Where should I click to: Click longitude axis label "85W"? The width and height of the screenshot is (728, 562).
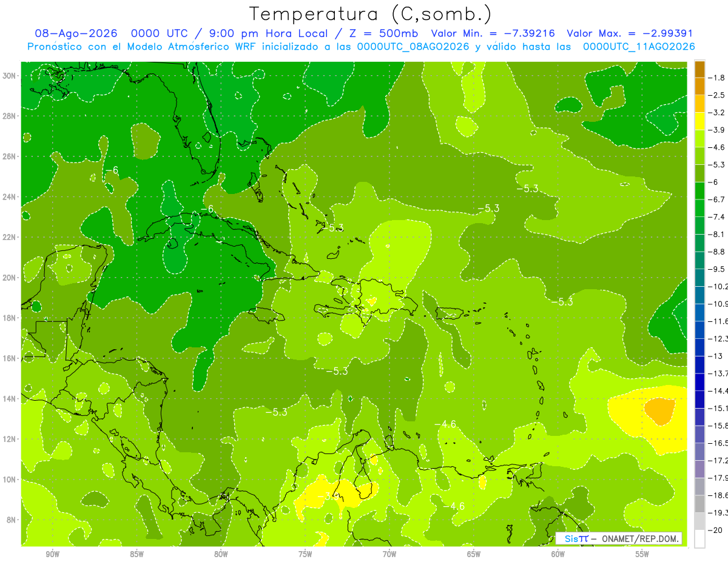click(136, 554)
